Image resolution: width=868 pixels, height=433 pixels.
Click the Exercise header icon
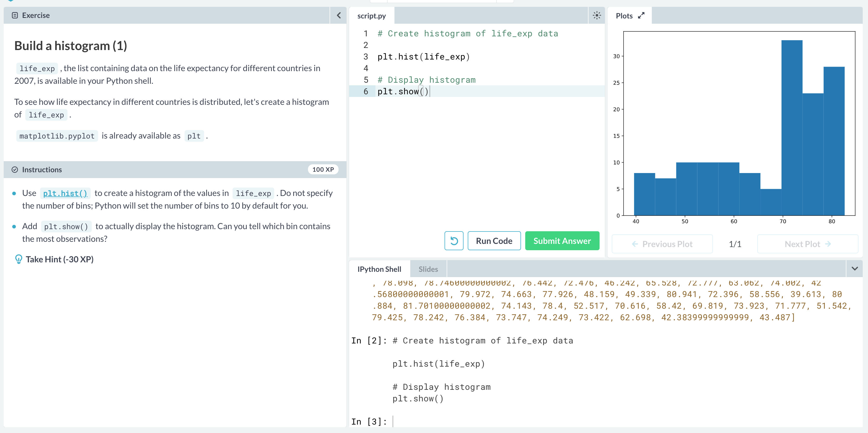(15, 16)
